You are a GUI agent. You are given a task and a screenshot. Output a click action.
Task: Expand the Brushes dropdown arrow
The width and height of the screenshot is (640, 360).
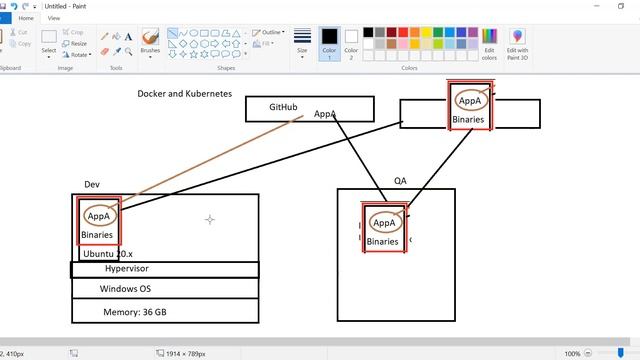(150, 57)
